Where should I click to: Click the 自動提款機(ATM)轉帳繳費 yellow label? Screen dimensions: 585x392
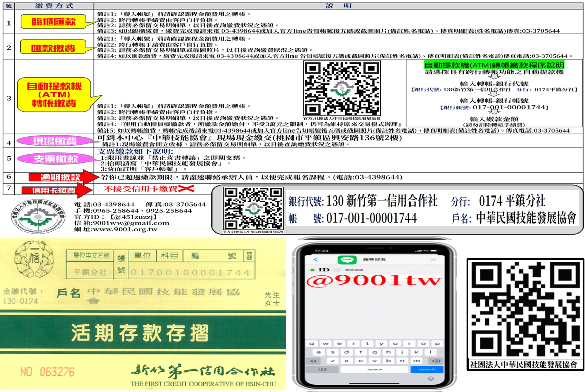click(54, 95)
